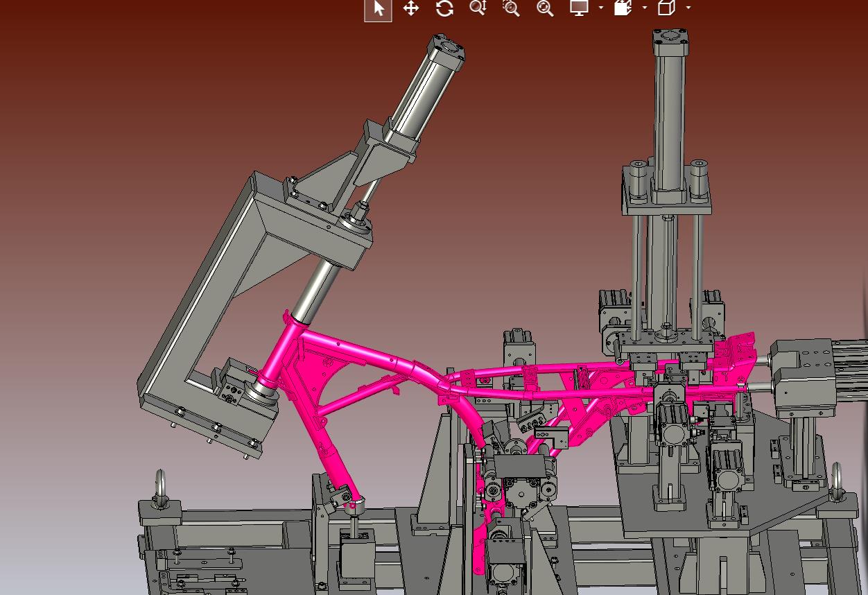The width and height of the screenshot is (868, 595).
Task: Choose the Pan (four-arrow move) tool
Action: click(x=411, y=8)
